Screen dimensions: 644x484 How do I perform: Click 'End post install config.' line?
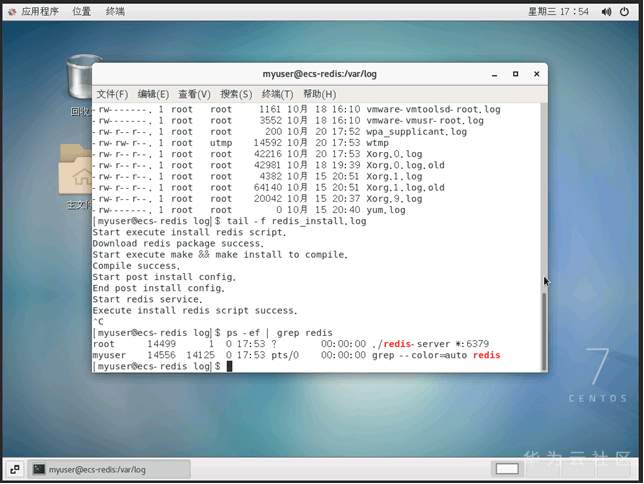(x=159, y=288)
